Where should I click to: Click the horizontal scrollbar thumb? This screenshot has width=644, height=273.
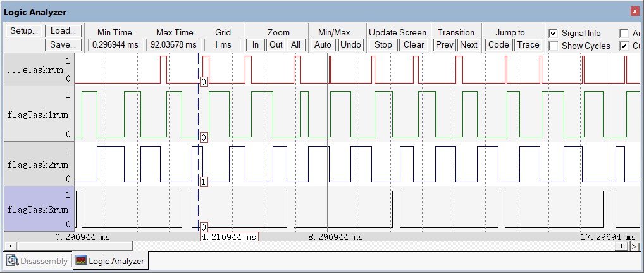(75, 246)
